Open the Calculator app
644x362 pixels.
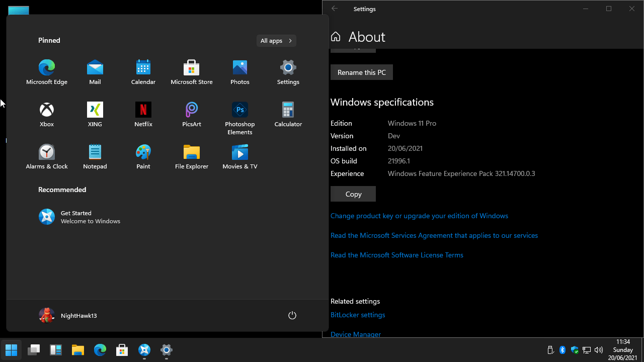coord(288,115)
